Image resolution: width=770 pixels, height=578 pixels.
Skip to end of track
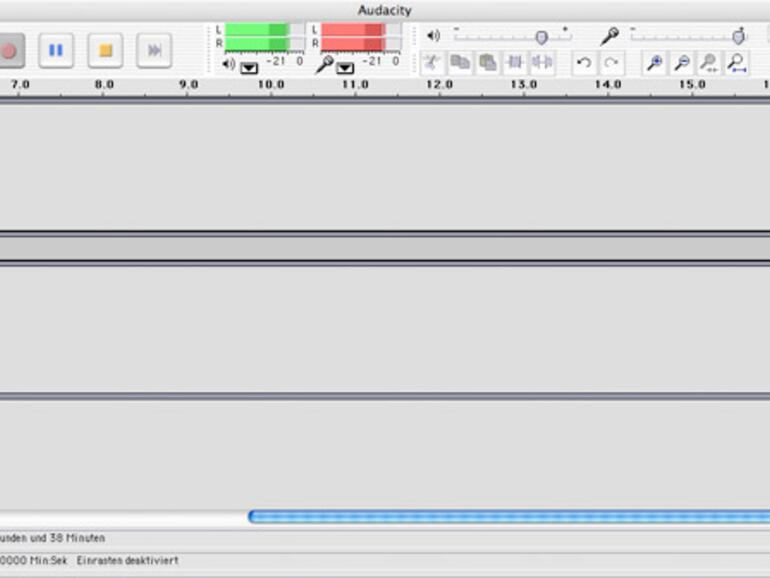[154, 50]
